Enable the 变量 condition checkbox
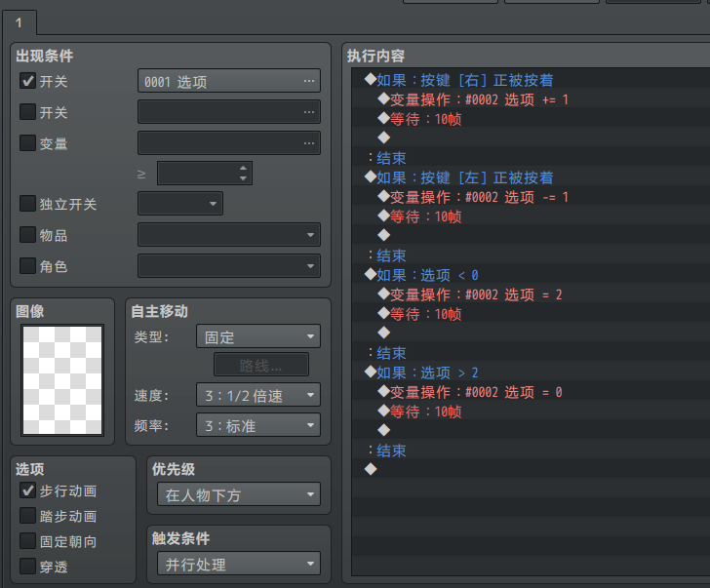710x588 pixels. coord(27,143)
